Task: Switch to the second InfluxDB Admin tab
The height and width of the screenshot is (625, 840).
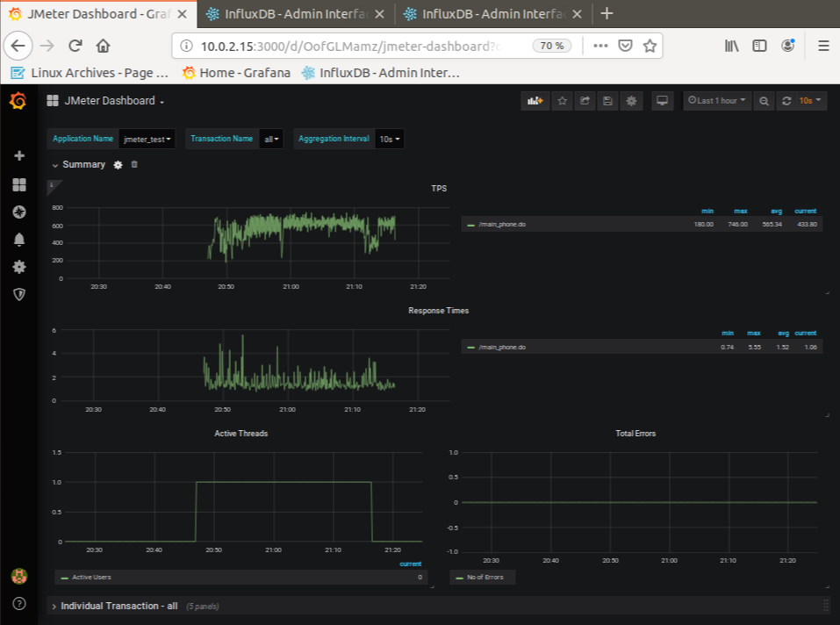Action: pyautogui.click(x=493, y=14)
